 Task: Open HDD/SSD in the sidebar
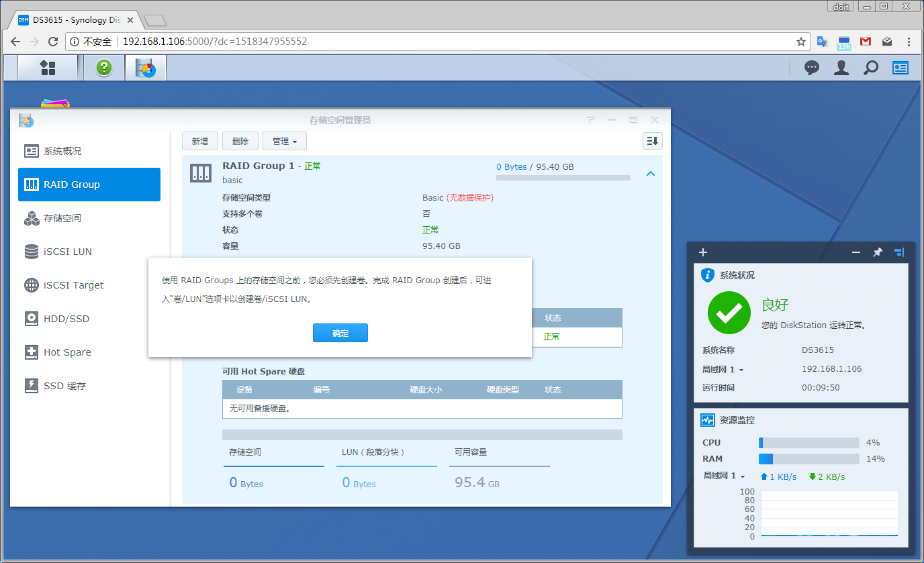coord(89,319)
